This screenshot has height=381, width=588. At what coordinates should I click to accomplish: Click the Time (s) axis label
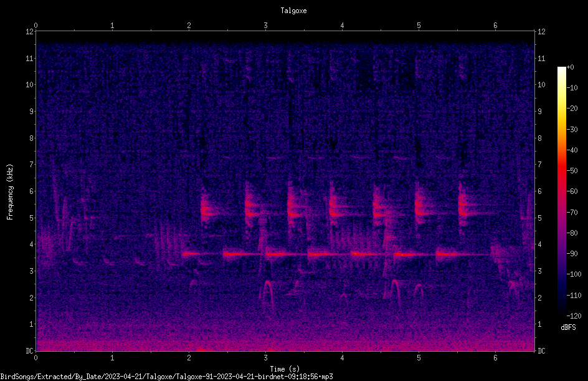pos(285,369)
